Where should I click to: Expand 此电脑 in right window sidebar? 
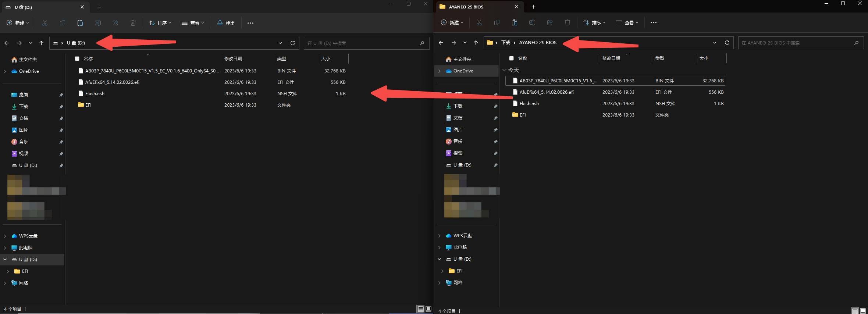click(x=440, y=247)
